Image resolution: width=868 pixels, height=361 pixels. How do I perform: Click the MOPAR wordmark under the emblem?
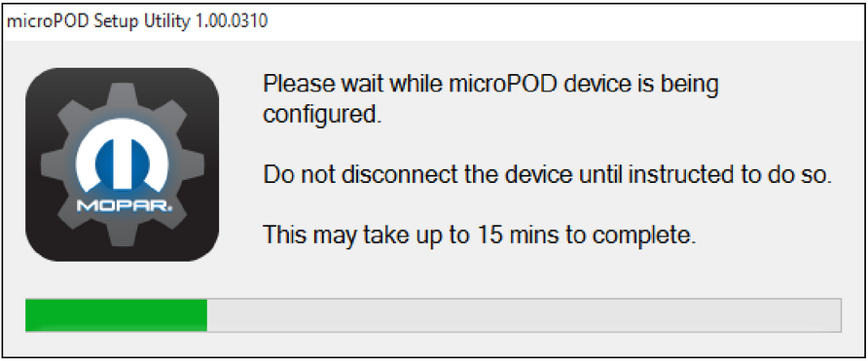(124, 206)
